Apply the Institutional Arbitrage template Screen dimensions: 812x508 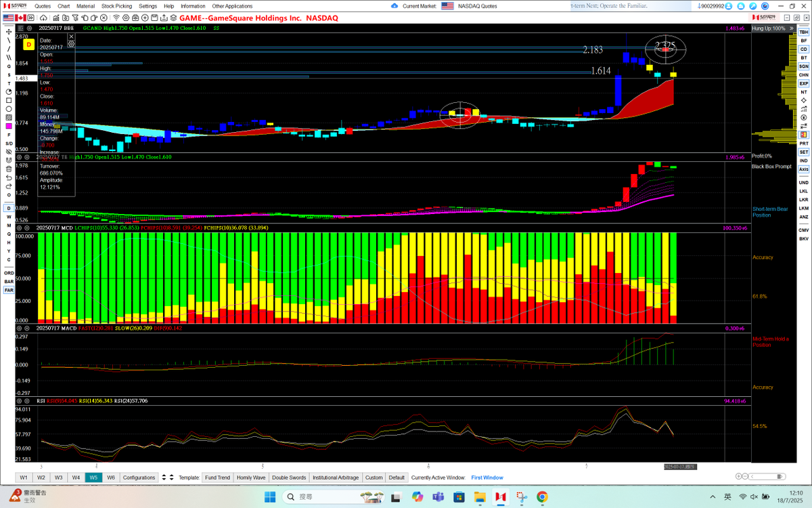coord(336,478)
